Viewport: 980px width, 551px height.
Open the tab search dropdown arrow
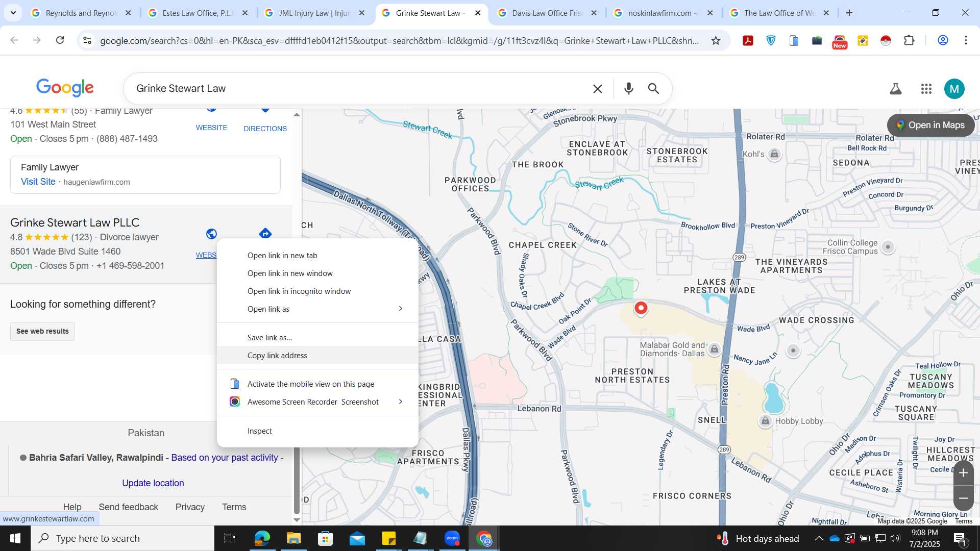13,13
